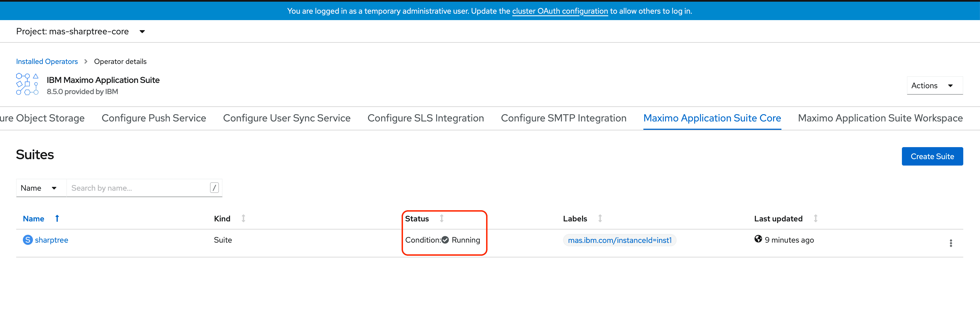Open the partially visible Object Storage tab
Viewport: 980px width, 311px height.
point(42,118)
